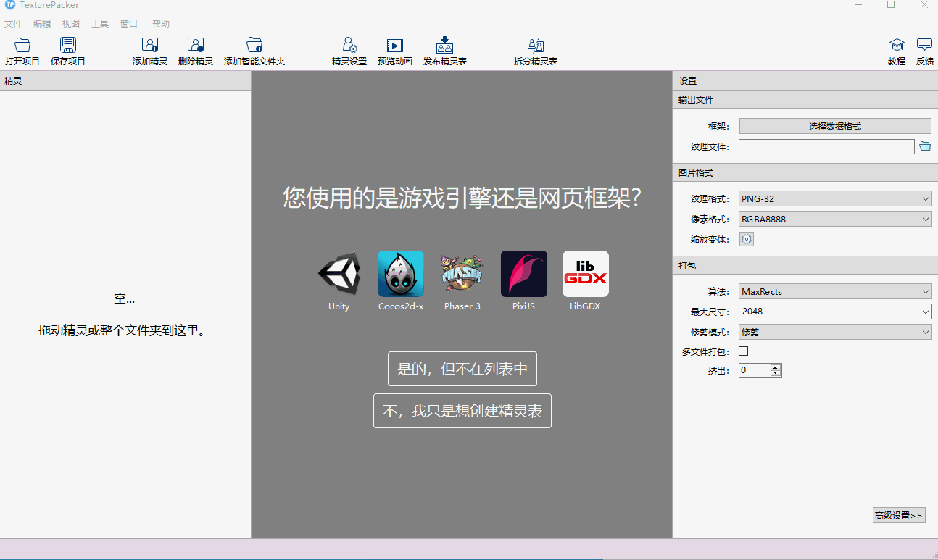
Task: Open the 缩放变体 gear settings icon
Action: 747,239
